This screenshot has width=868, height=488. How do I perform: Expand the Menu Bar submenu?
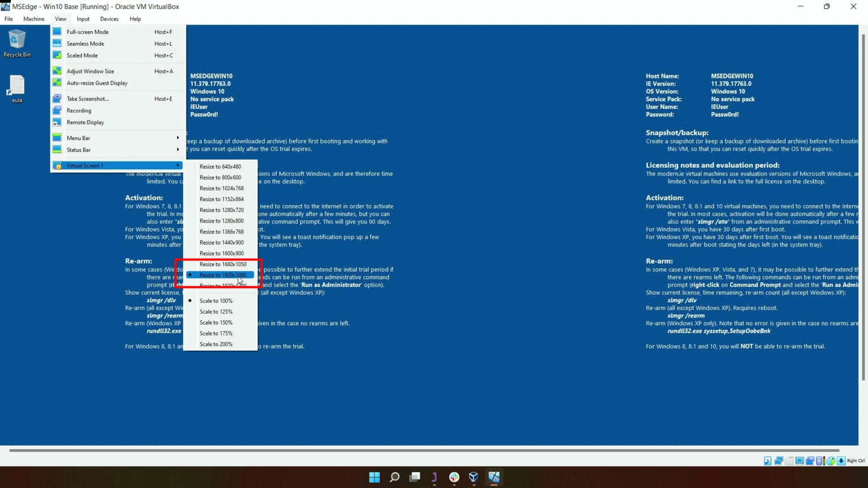coord(79,138)
